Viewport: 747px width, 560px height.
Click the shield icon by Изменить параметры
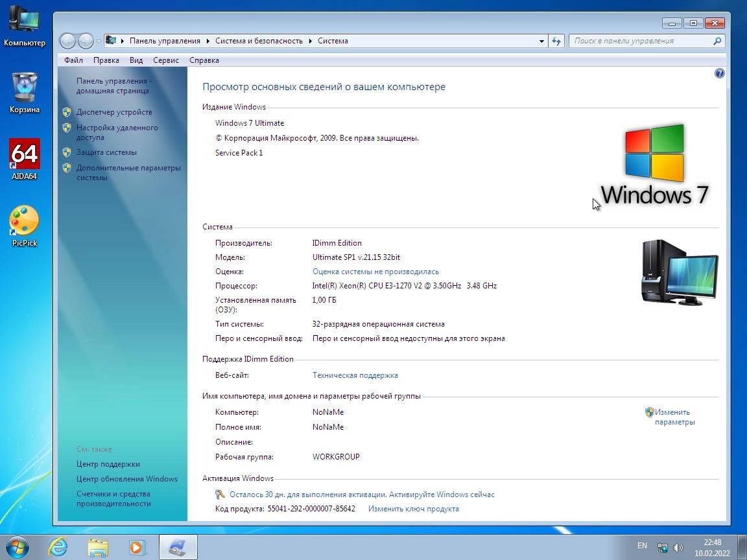point(649,412)
